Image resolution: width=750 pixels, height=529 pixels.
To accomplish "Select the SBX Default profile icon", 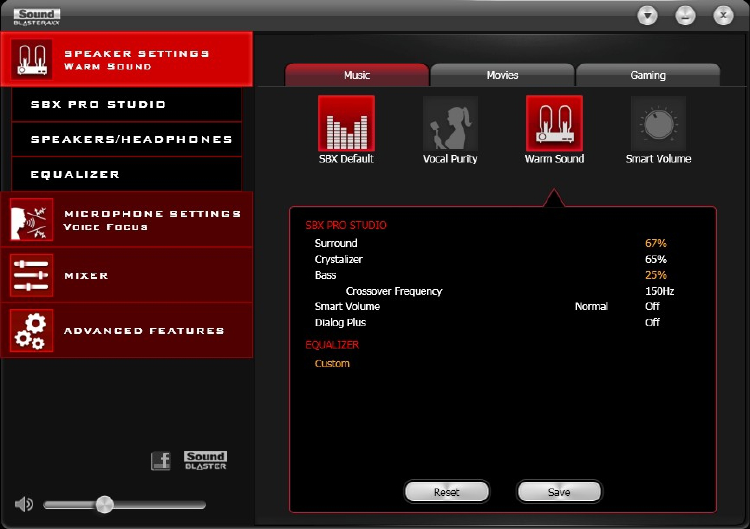I will (346, 123).
